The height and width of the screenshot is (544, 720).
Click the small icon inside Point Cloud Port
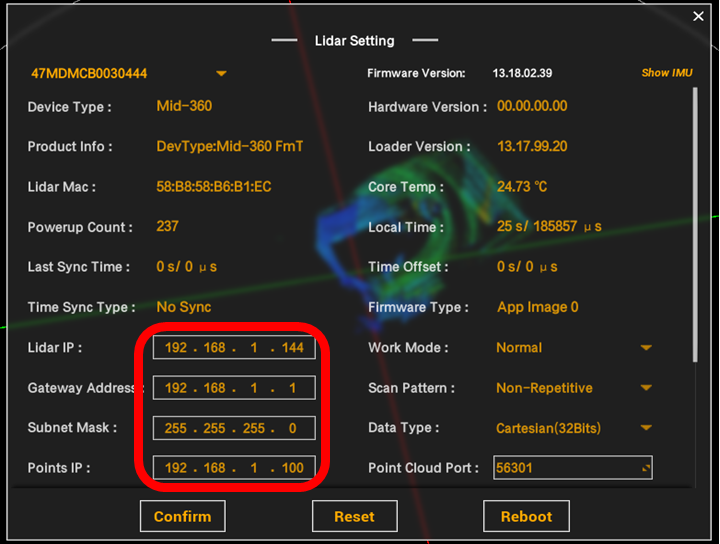point(645,468)
